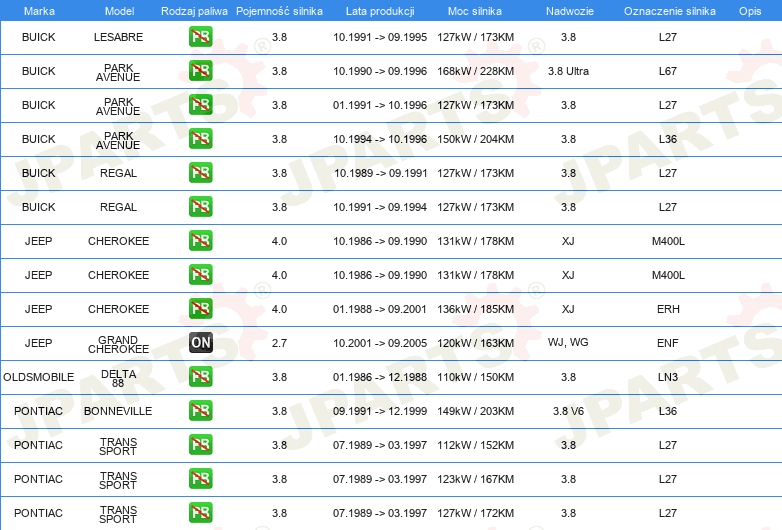782x530 pixels.
Task: Click the petrol icon in the Park Avenue L67 row
Action: pos(200,70)
